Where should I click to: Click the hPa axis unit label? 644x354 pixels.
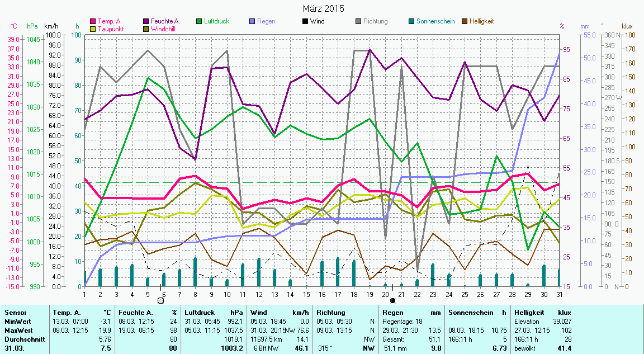point(32,26)
